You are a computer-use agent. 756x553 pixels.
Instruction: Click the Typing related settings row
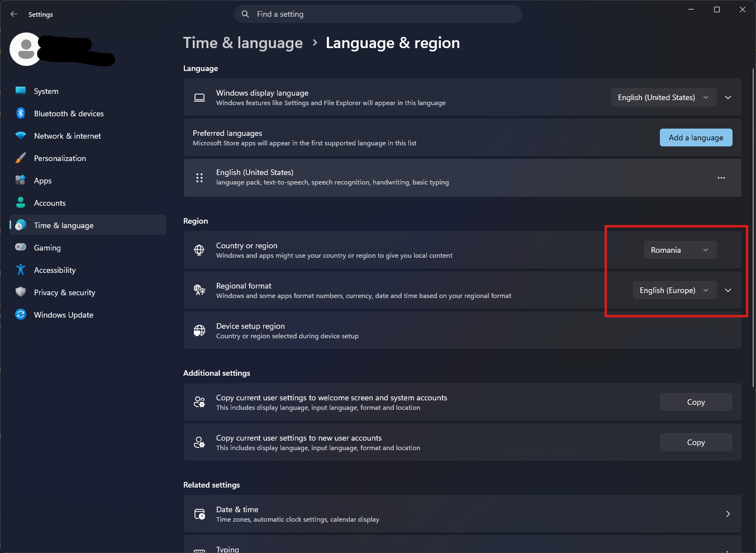pos(462,544)
